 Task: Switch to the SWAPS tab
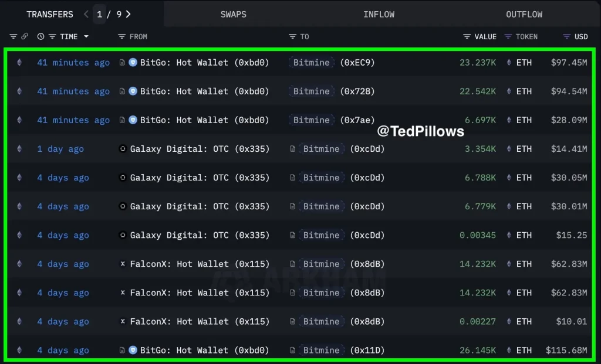click(x=234, y=14)
